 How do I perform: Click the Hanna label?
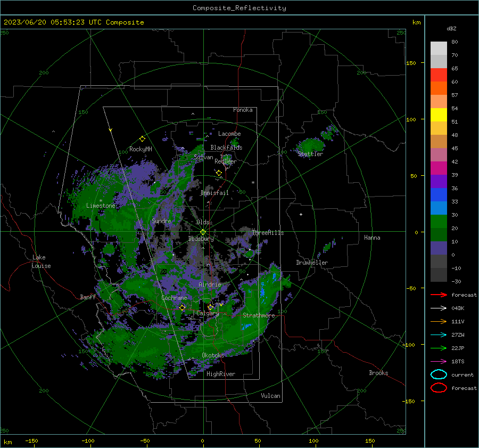point(372,238)
